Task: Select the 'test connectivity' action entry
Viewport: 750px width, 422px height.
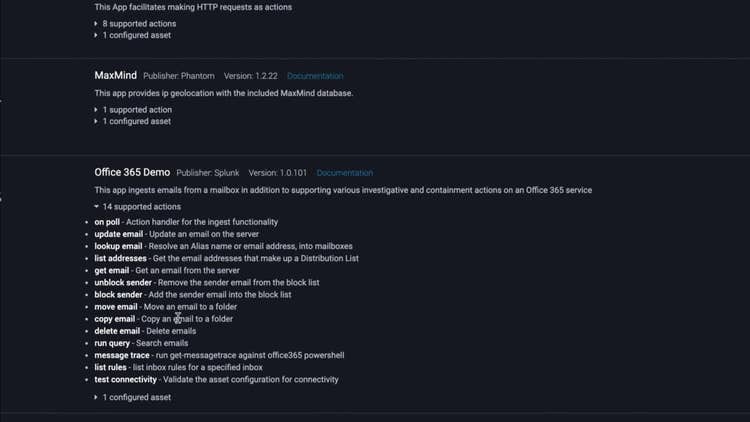Action: point(126,380)
